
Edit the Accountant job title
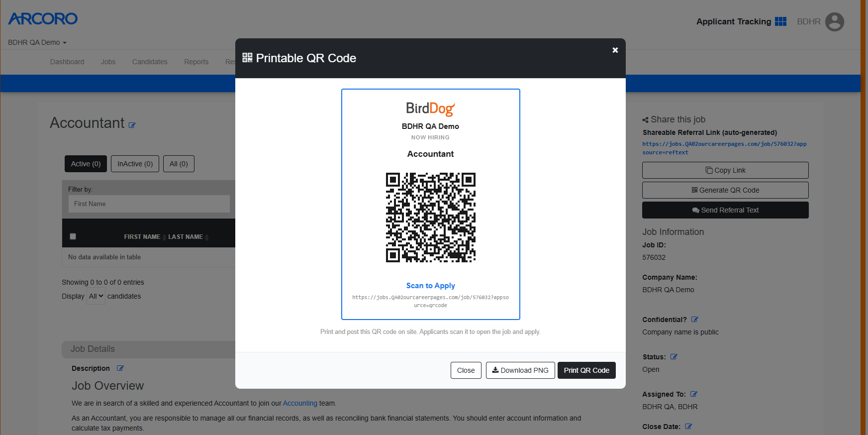pos(132,125)
